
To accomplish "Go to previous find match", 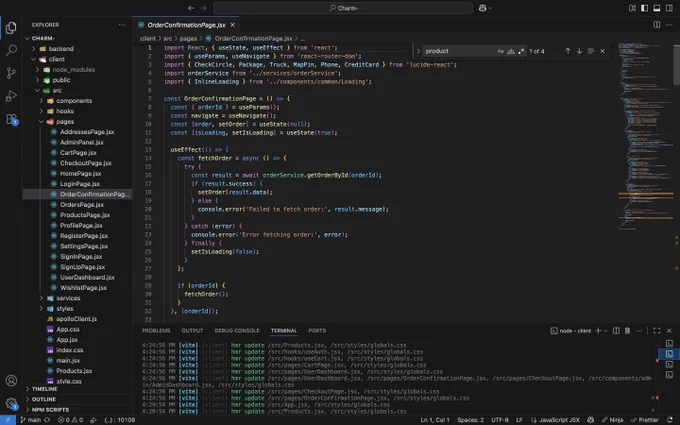I will coord(567,51).
